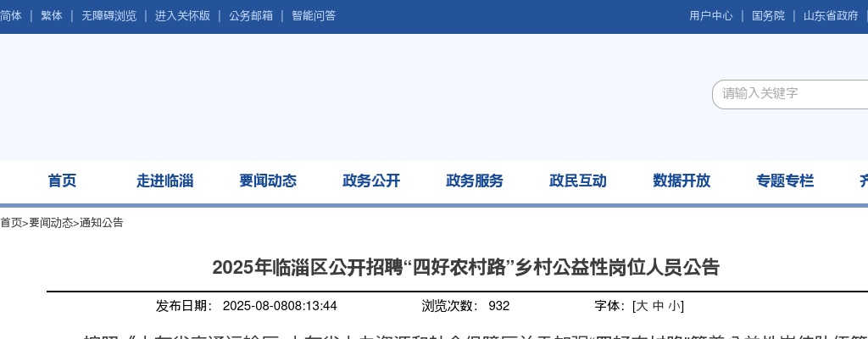Go to 用户中心 user center
The image size is (868, 339).
pyautogui.click(x=711, y=16)
